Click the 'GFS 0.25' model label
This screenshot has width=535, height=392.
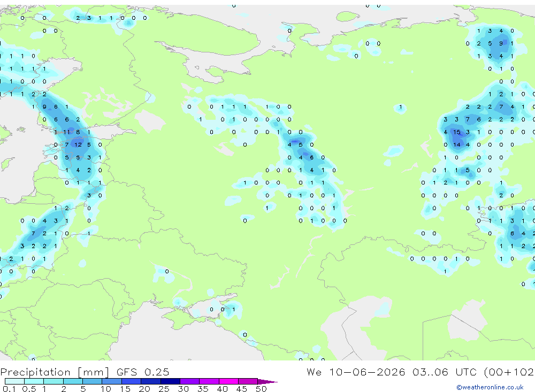click(143, 372)
